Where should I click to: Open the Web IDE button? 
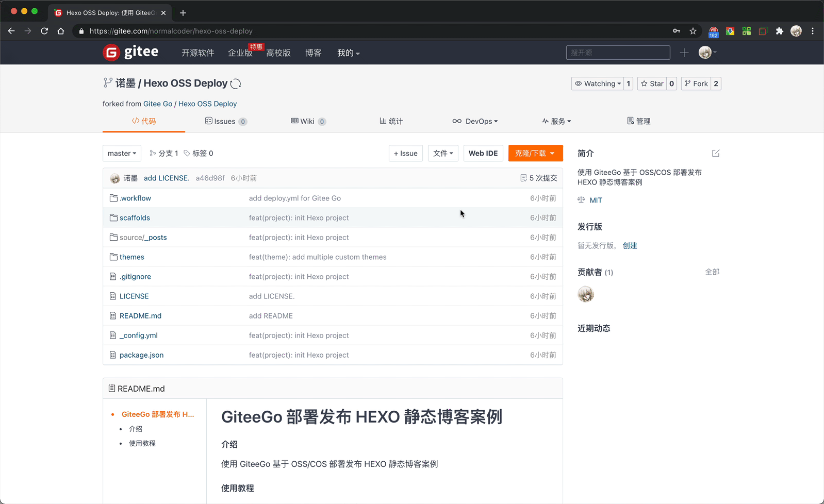pos(483,153)
